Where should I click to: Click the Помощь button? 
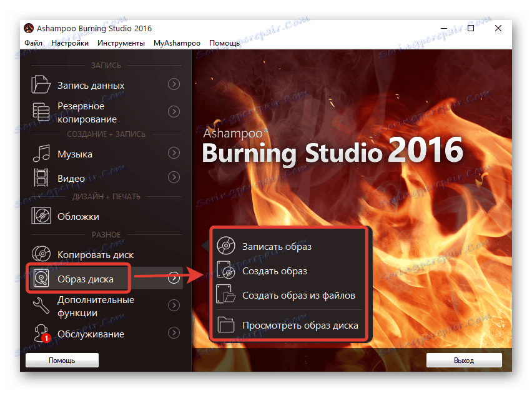62,360
